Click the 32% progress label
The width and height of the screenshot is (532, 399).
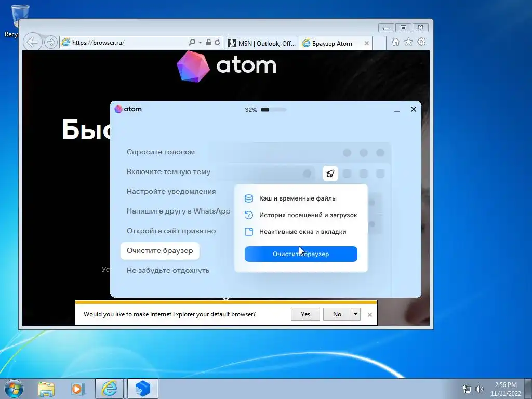click(251, 110)
